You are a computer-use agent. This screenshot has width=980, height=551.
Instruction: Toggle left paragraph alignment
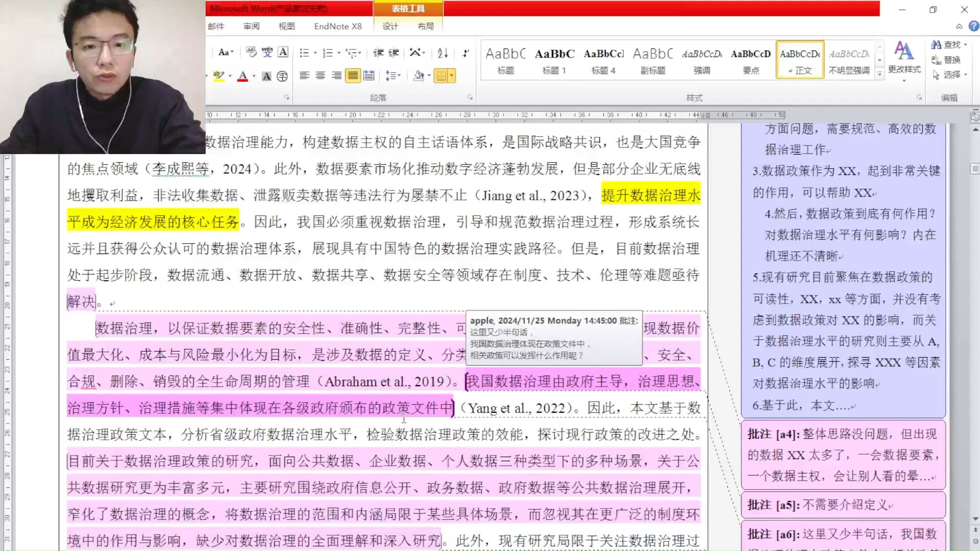click(305, 76)
